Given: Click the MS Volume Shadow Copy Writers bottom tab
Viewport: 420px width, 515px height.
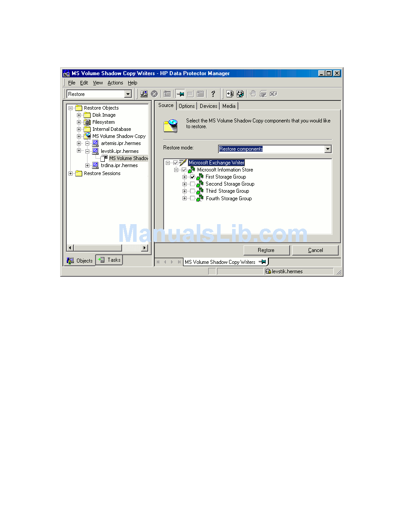Looking at the screenshot, I should tap(225, 262).
